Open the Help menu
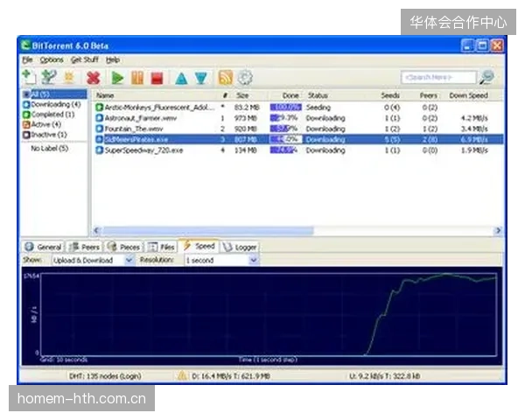This screenshot has width=525, height=420. click(x=113, y=60)
